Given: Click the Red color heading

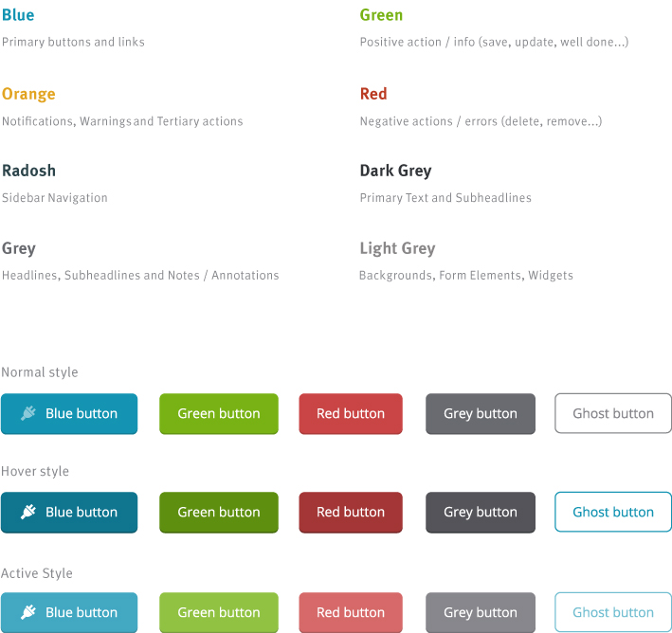Looking at the screenshot, I should coord(373,94).
